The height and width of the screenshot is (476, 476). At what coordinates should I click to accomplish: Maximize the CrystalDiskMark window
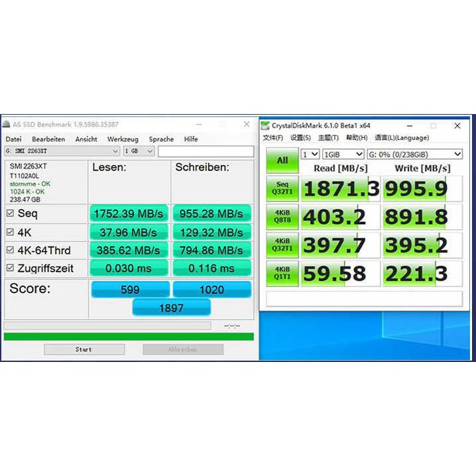[433, 125]
